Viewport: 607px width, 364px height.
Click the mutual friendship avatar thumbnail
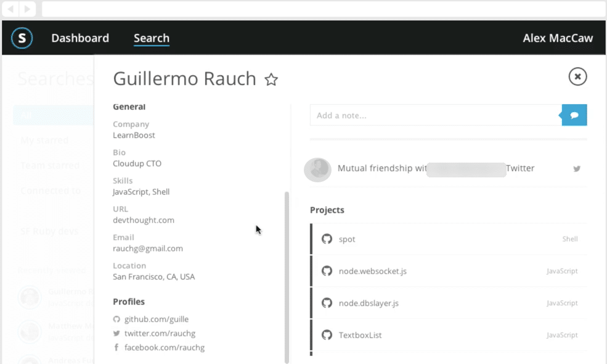tap(317, 169)
